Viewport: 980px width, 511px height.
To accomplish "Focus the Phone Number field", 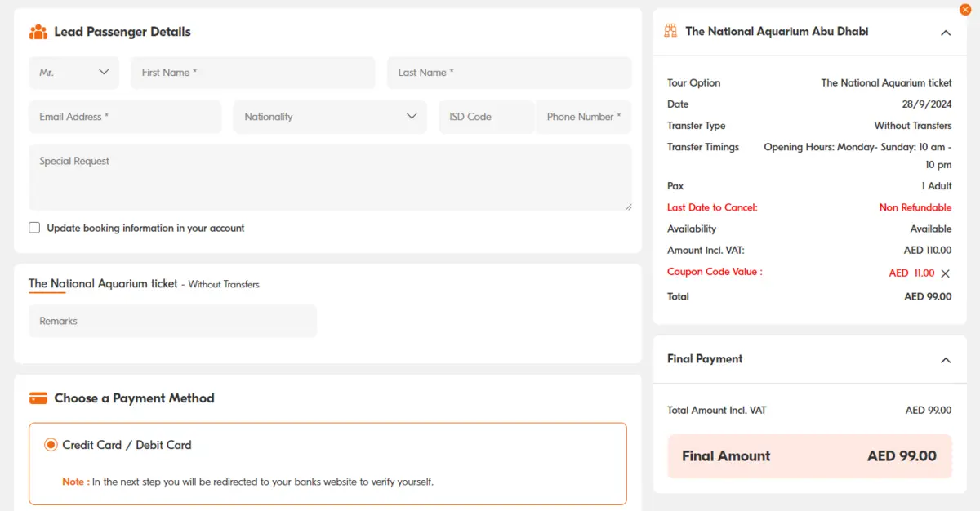I will coord(584,117).
